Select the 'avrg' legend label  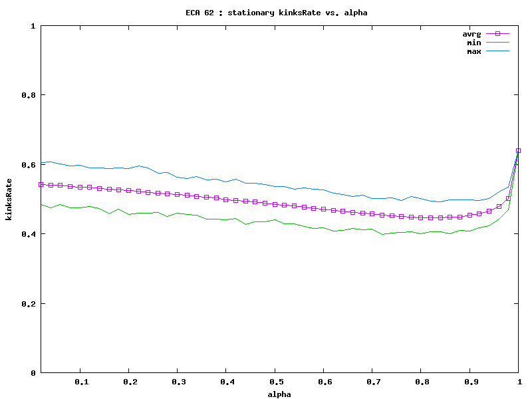click(471, 33)
